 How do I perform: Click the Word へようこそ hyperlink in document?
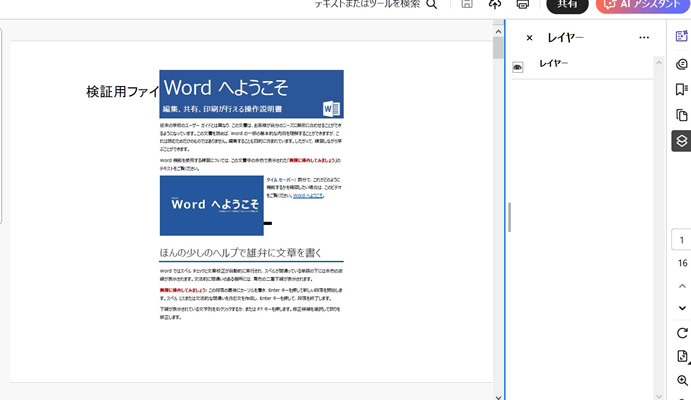coord(308,196)
